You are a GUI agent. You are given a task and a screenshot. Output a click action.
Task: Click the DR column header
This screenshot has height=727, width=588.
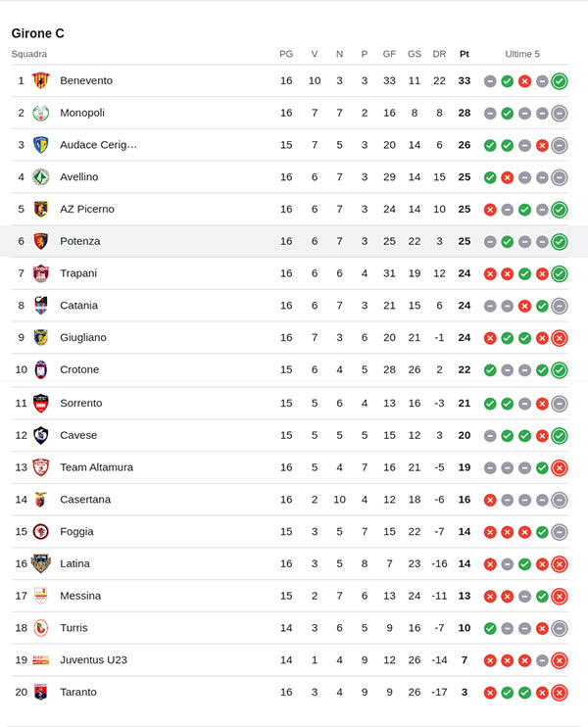(439, 54)
